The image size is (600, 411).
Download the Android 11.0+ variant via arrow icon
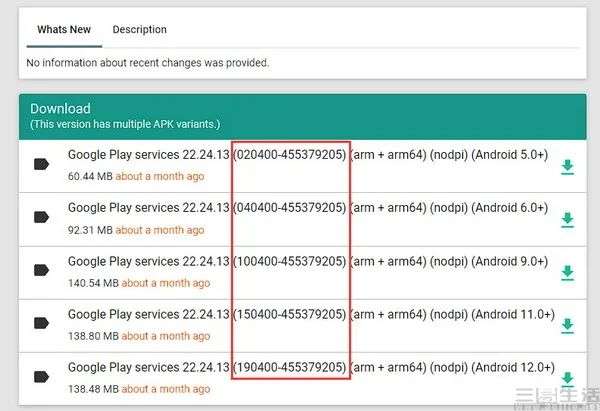point(567,326)
